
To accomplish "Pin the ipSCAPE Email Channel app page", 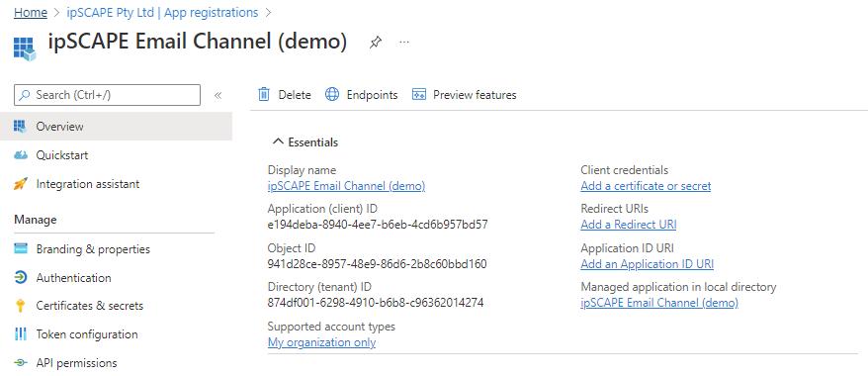I will click(376, 43).
